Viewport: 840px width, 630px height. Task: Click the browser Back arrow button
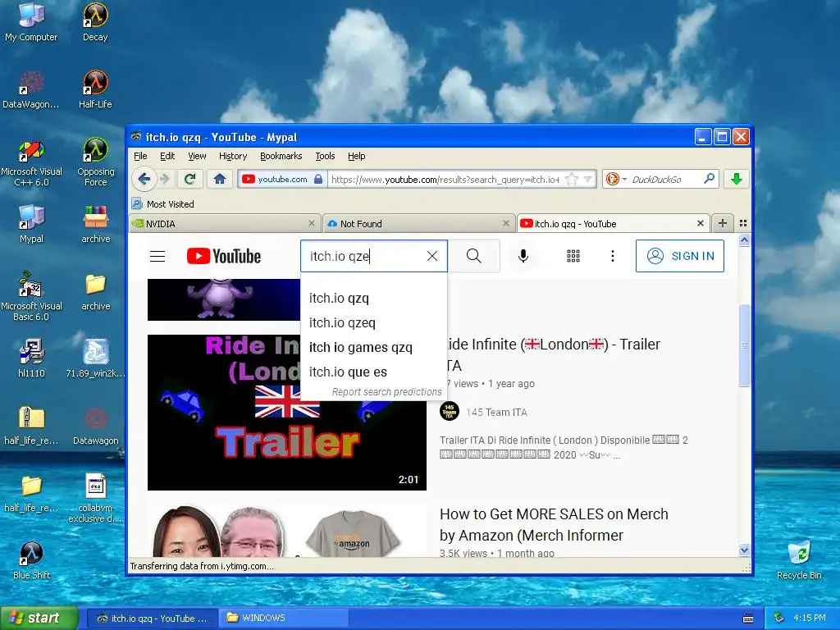pyautogui.click(x=144, y=179)
